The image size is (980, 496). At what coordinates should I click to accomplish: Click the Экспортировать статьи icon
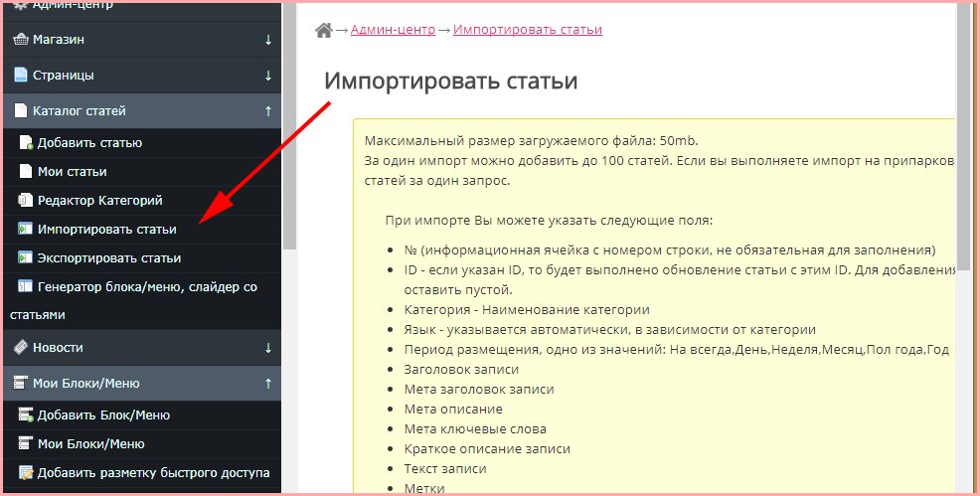tap(26, 258)
